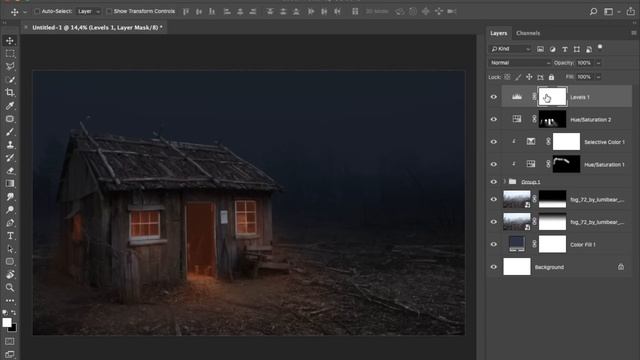Select the Rectangular Marquee tool
Viewport: 640px width, 360px height.
pos(10,53)
